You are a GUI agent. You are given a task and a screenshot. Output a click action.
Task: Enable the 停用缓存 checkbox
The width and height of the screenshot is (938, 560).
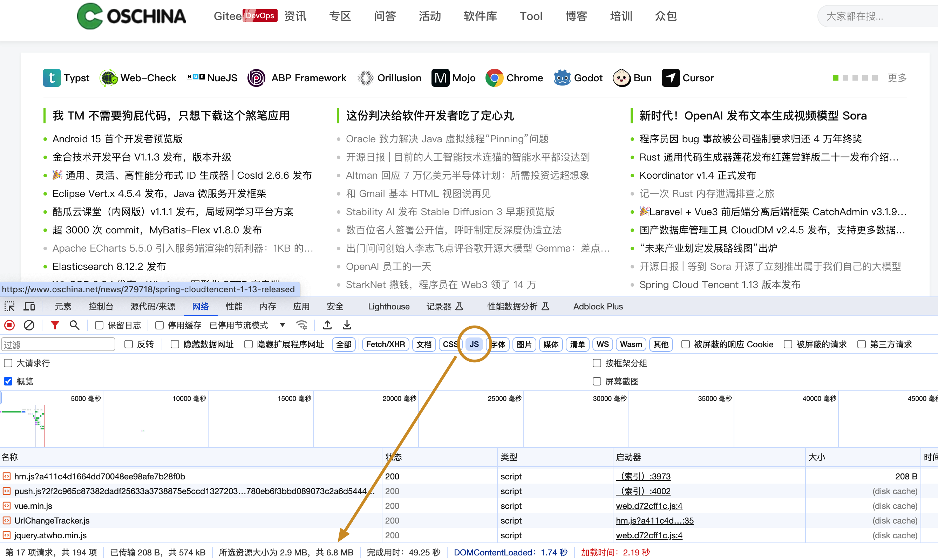pyautogui.click(x=159, y=325)
